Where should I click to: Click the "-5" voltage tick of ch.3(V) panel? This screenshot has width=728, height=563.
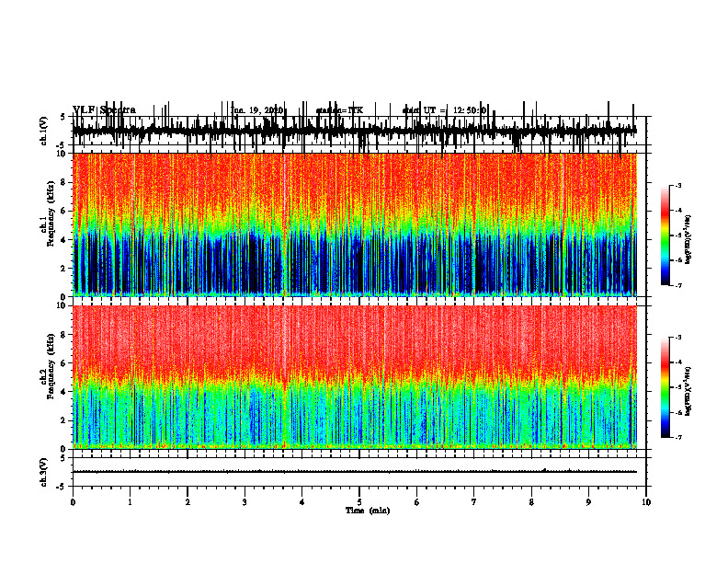click(62, 487)
